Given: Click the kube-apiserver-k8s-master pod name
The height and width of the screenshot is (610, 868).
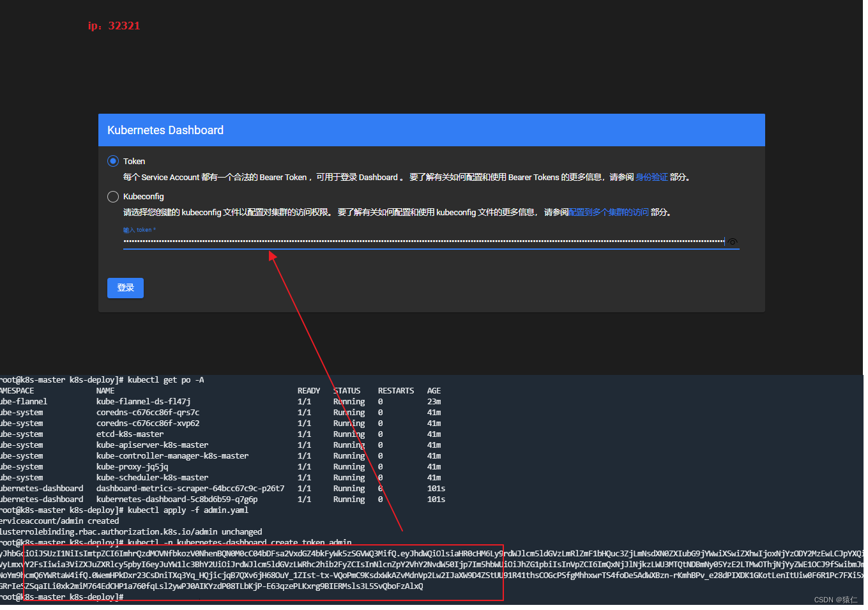Looking at the screenshot, I should tap(152, 445).
